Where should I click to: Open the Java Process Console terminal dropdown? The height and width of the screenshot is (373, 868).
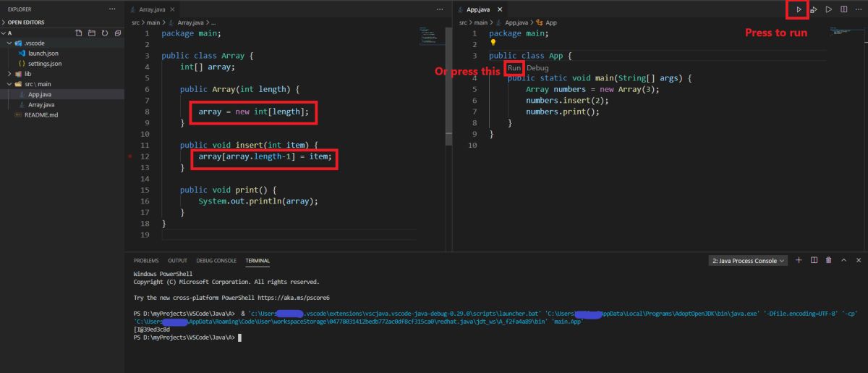click(748, 261)
